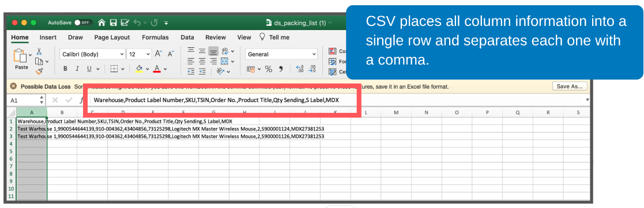
Task: Click the Save As... button
Action: (570, 86)
